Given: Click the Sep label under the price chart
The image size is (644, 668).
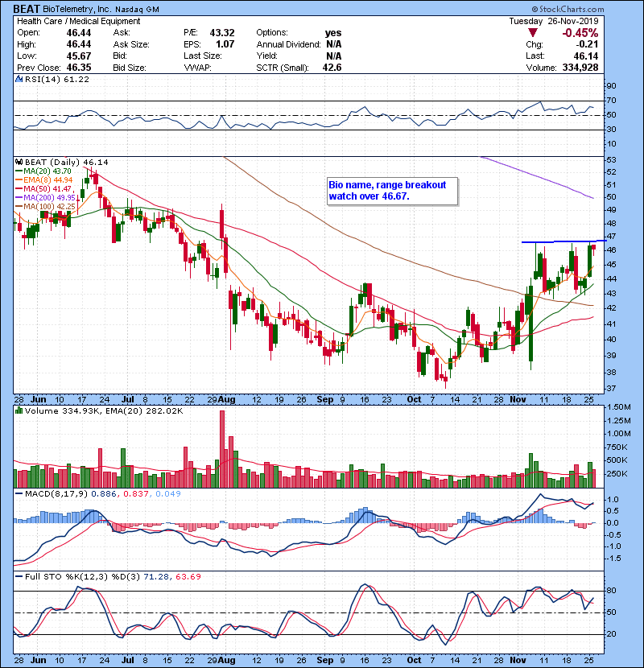Looking at the screenshot, I should click(x=324, y=400).
